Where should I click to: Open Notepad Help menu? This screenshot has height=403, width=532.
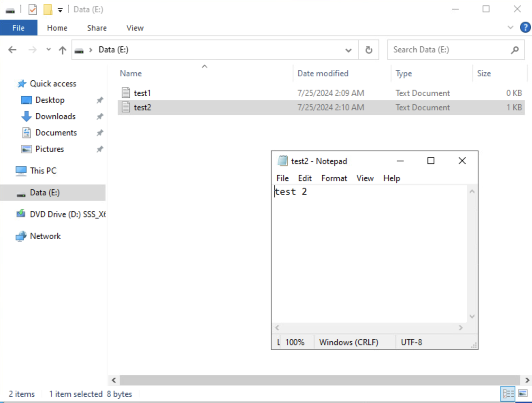pyautogui.click(x=391, y=178)
